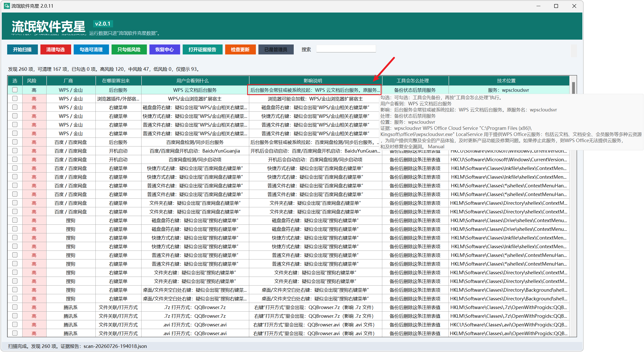
Task: Open the evidence report with 打开证据报告
Action: 202,50
